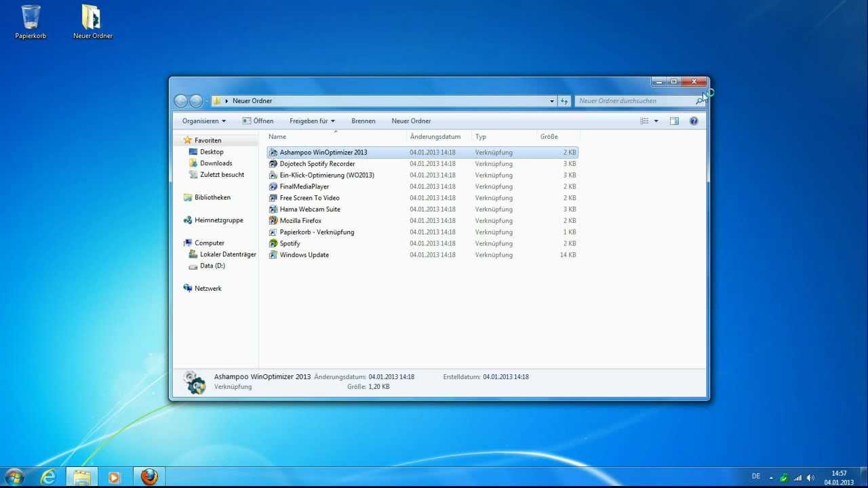Click Neuer Ordner in the address bar

[252, 101]
